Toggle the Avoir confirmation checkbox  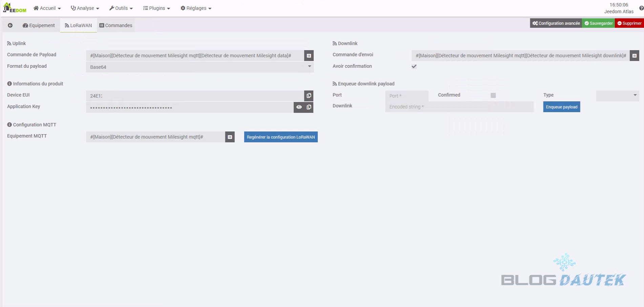(414, 66)
